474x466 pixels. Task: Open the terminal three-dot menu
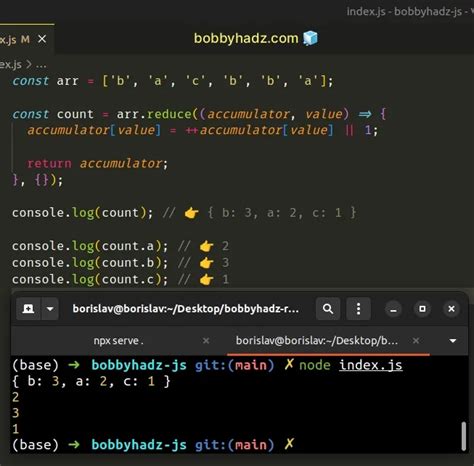tap(358, 309)
